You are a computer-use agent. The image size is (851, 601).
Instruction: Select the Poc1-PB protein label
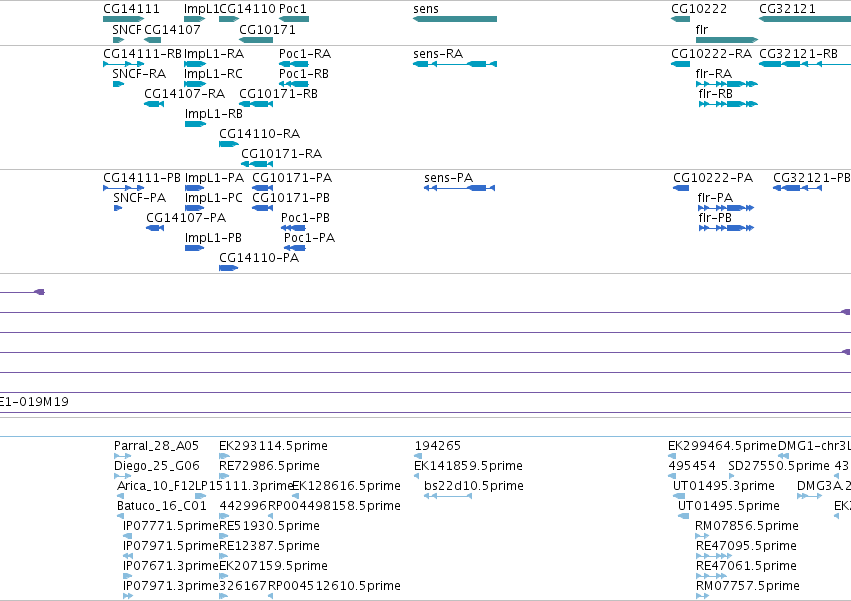[x=306, y=218]
